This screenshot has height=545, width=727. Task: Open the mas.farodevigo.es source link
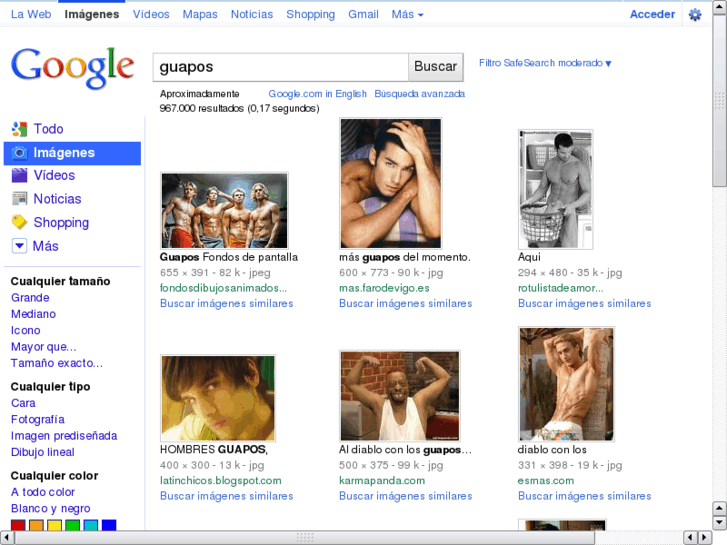384,288
